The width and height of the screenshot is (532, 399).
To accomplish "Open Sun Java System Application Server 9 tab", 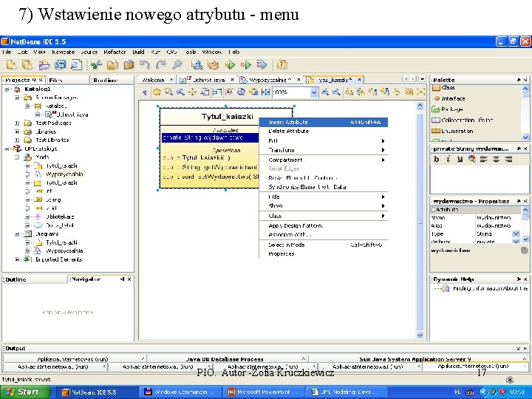I will [415, 359].
